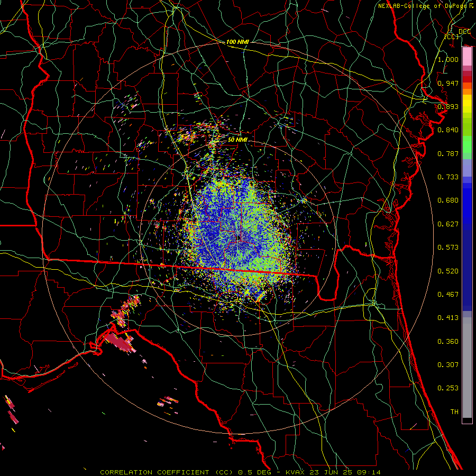Pick the yellow segment of the color bar
476x476 pixels.
point(467,104)
